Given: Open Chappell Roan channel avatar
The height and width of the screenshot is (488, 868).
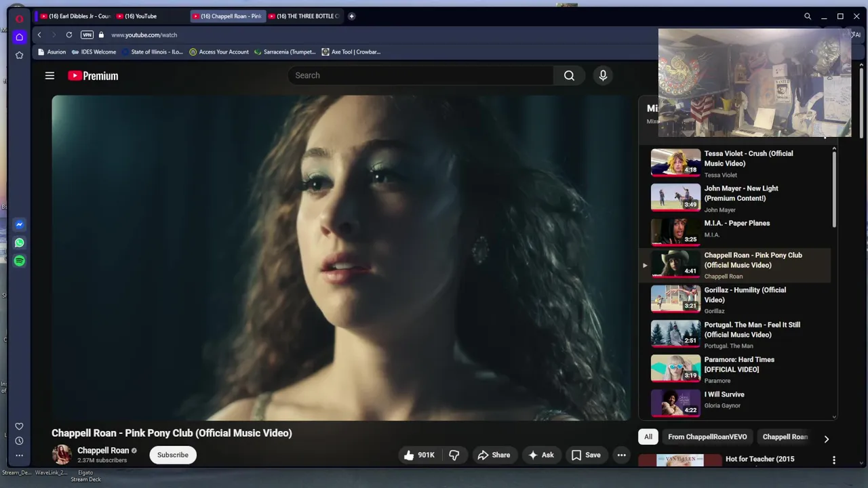Looking at the screenshot, I should (62, 455).
